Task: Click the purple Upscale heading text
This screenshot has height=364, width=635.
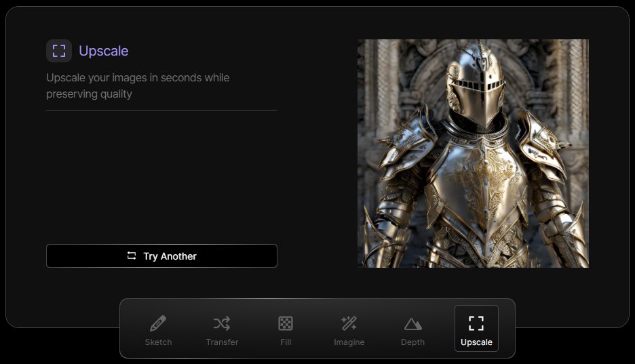Action: pos(104,51)
